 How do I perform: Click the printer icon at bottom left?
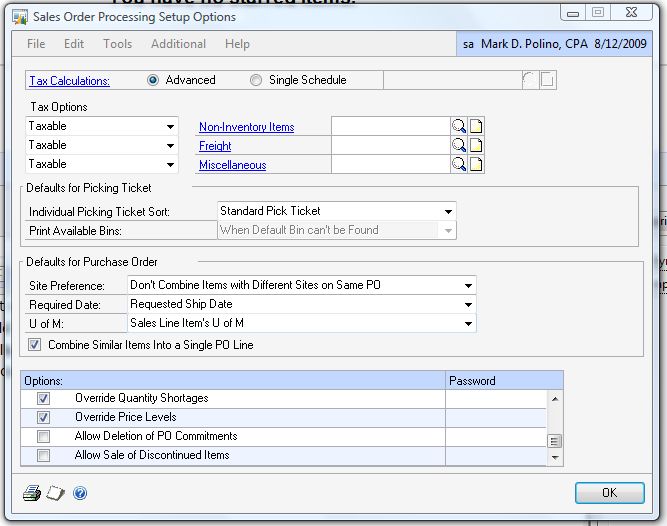[31, 493]
